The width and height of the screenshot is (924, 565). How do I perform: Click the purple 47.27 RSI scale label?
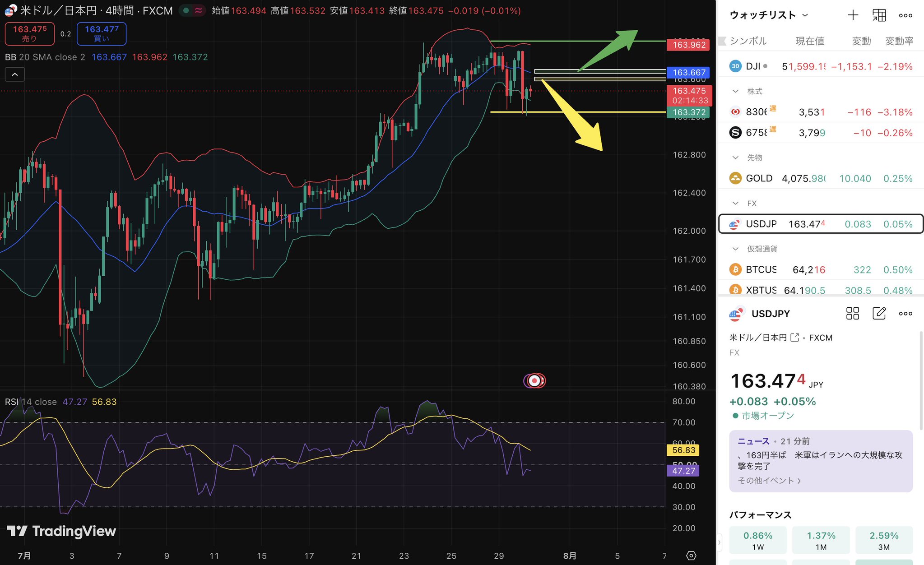point(683,471)
